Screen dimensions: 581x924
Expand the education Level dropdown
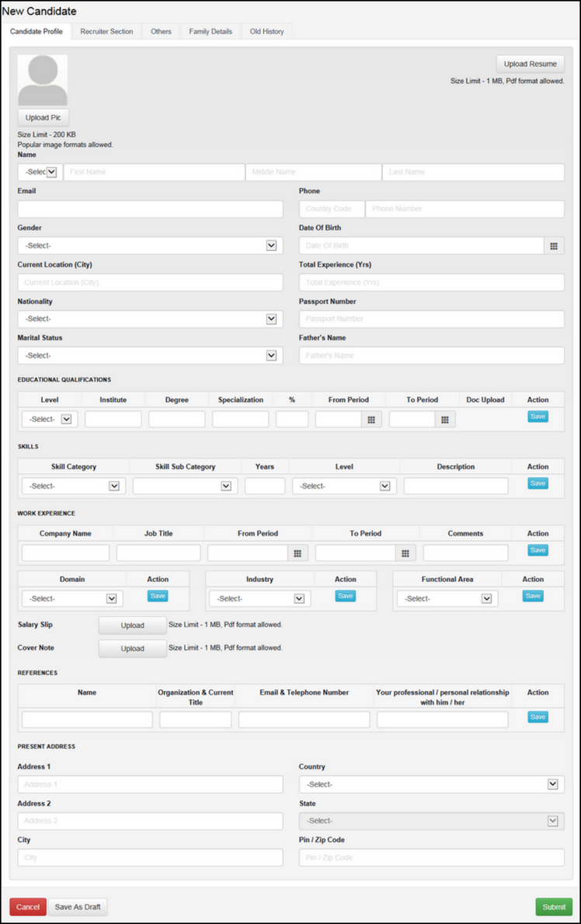click(x=50, y=419)
